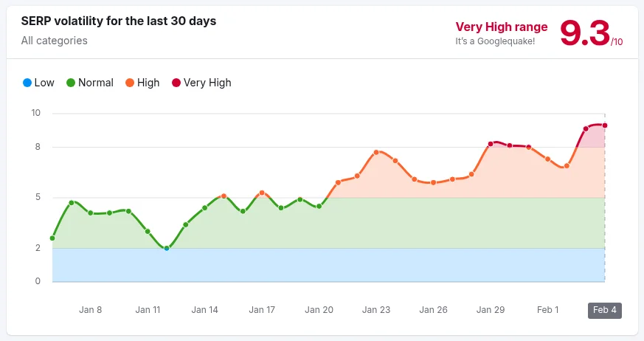Screen dimensions: 644x341
Task: Click the Jan 14 date on the x-axis
Action: tap(204, 310)
